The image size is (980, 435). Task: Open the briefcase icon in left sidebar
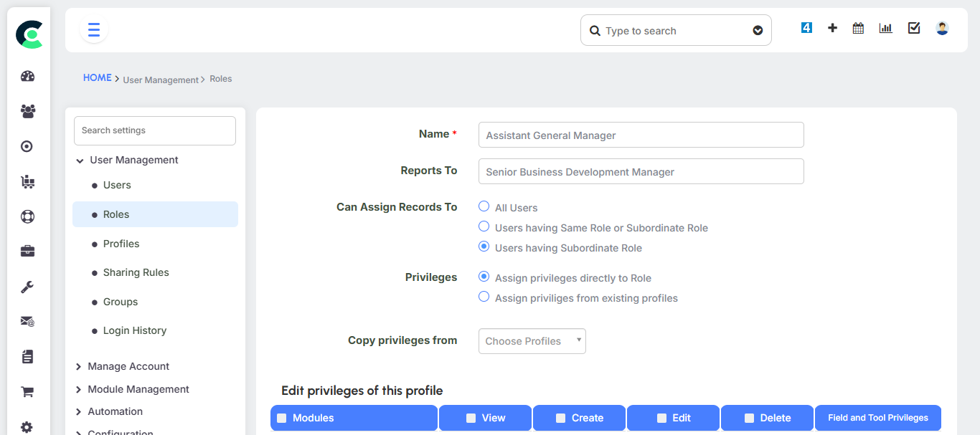pos(27,252)
